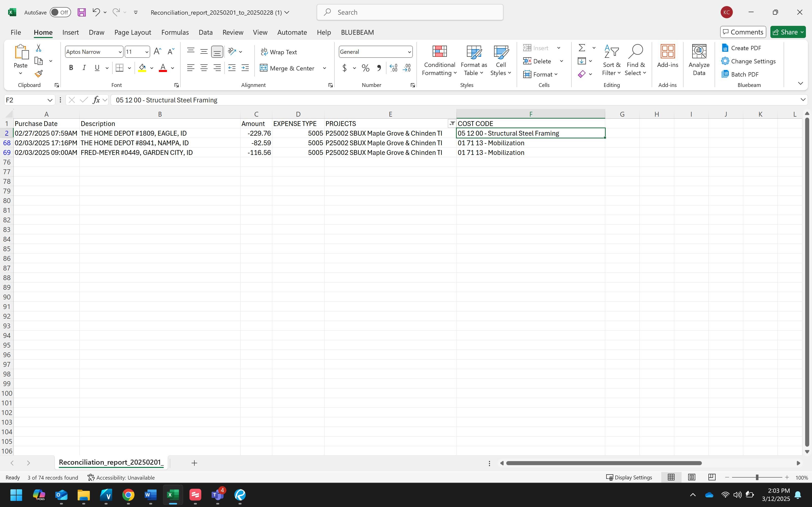Toggle Bold formatting
This screenshot has height=507, width=812.
coord(71,68)
